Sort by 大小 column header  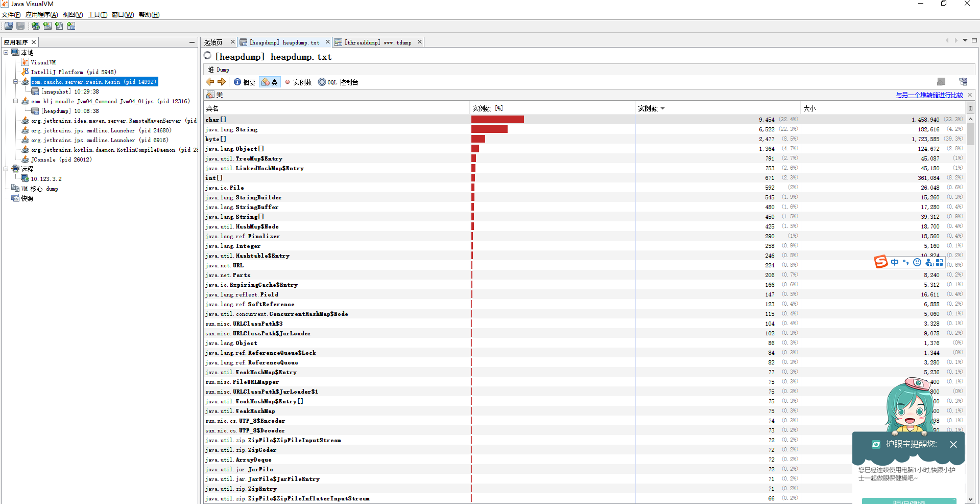(x=883, y=108)
